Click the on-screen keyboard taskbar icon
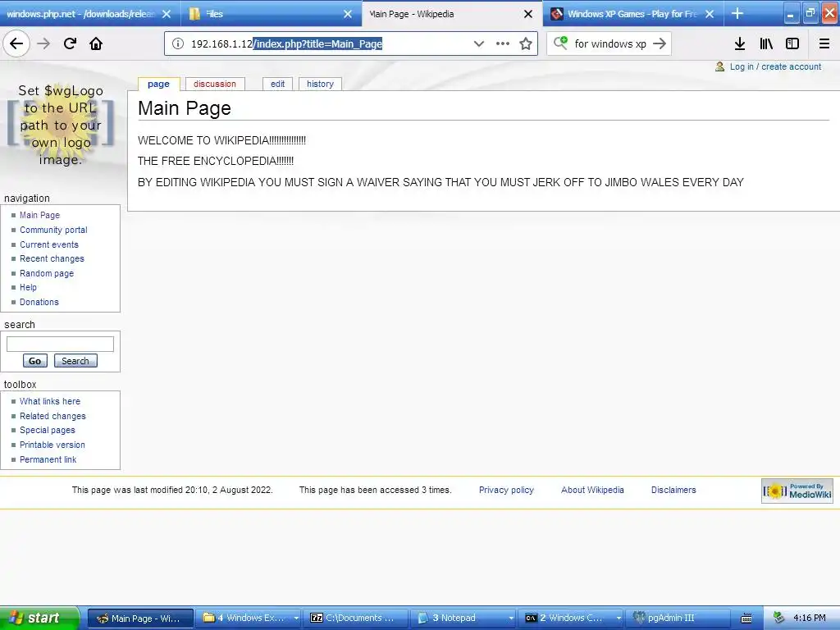 tap(746, 619)
